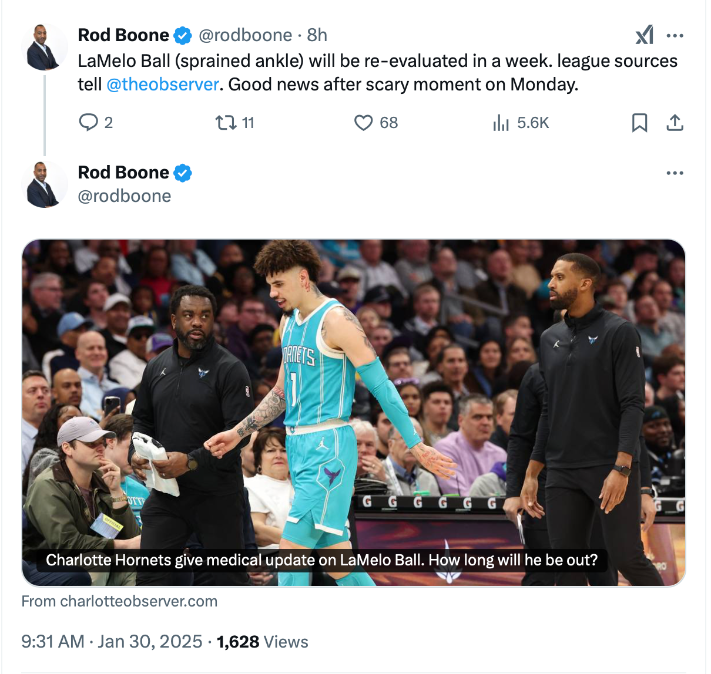
Task: Open Rod Boone's avatar on first tweet
Action: 43,47
